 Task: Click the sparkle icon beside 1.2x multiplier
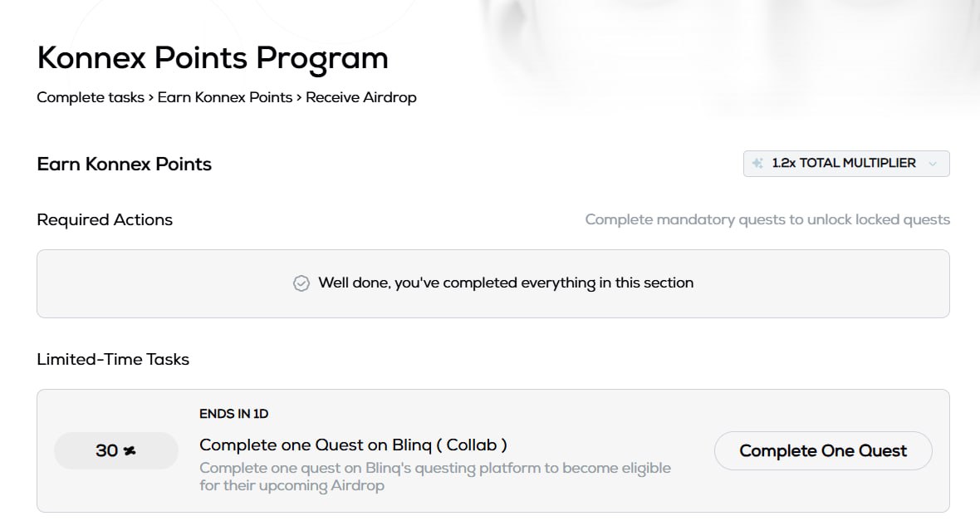coord(757,164)
